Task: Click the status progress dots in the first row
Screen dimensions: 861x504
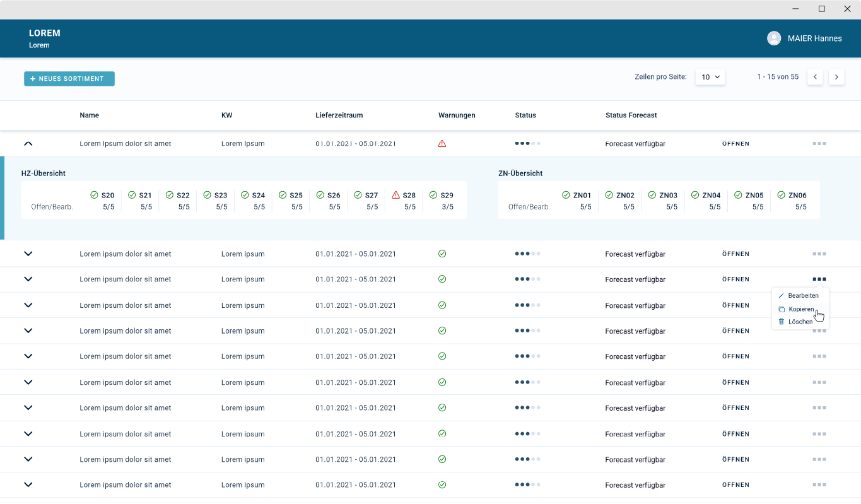Action: pyautogui.click(x=527, y=143)
